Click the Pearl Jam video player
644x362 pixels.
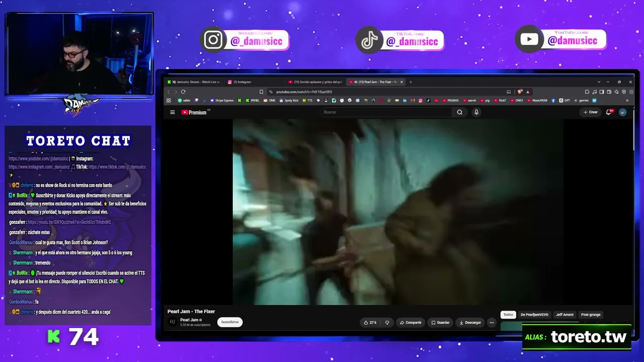tap(398, 212)
